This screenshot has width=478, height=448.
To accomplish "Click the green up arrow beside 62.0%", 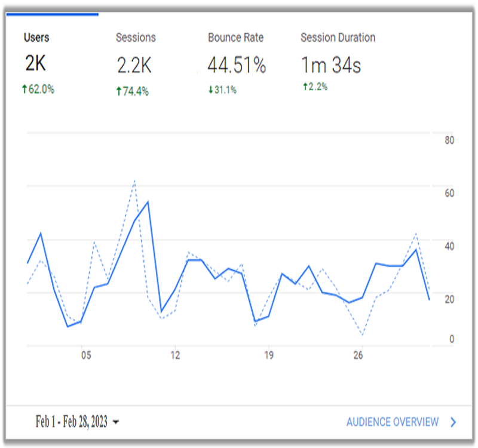I will 25,90.
